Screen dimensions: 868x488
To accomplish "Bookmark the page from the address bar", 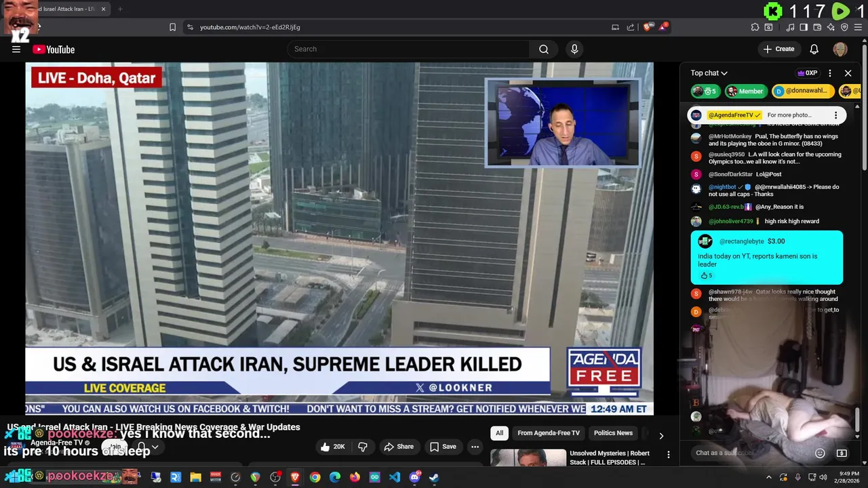I will point(172,27).
